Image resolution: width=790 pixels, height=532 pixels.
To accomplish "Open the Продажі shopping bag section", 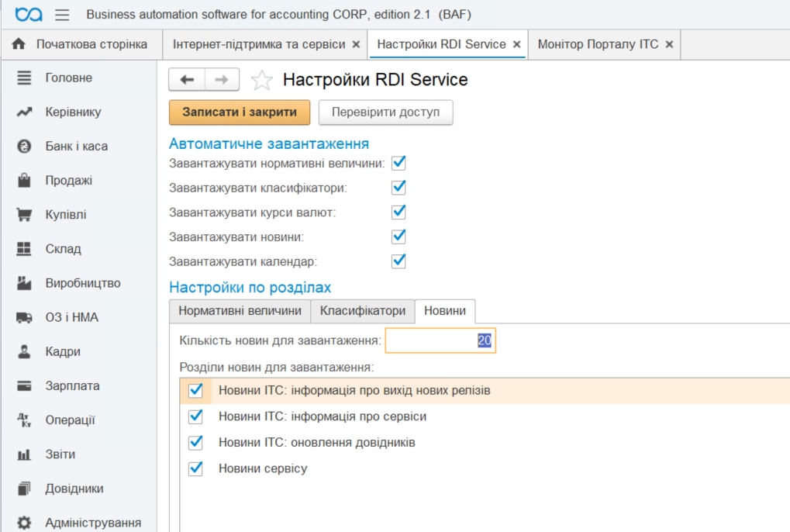I will (24, 181).
